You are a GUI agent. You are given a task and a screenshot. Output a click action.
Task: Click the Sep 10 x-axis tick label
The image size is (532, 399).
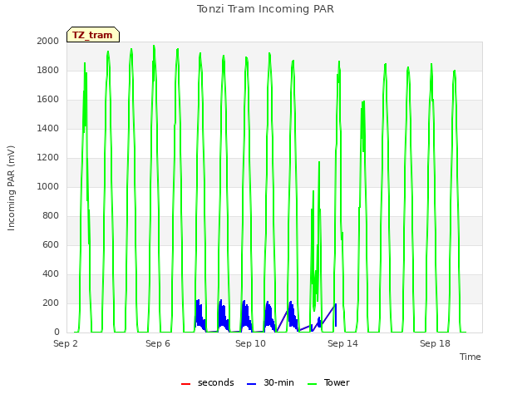250,343
